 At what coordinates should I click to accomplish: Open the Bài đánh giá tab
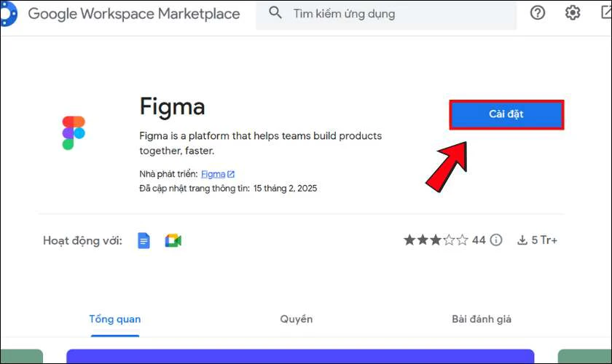[482, 319]
